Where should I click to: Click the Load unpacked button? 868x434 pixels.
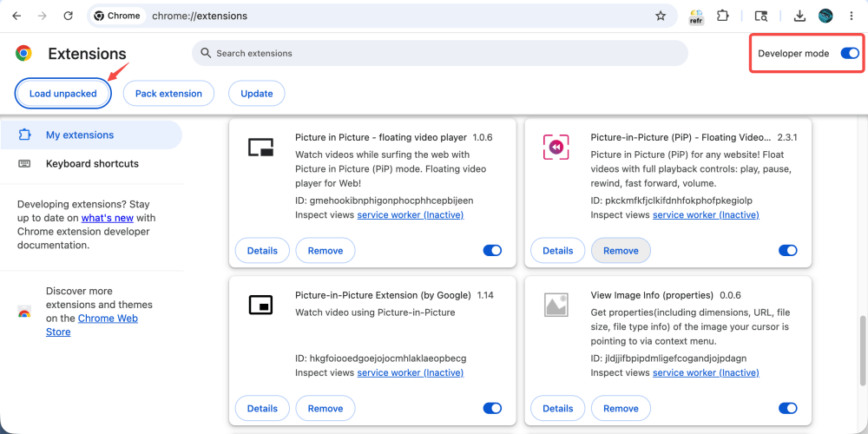[x=63, y=94]
